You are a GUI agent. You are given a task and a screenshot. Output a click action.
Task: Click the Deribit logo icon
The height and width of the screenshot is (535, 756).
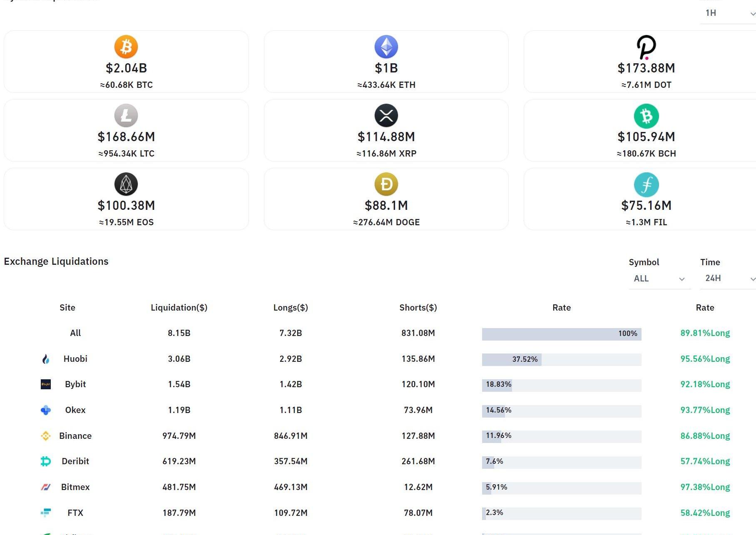click(x=46, y=461)
